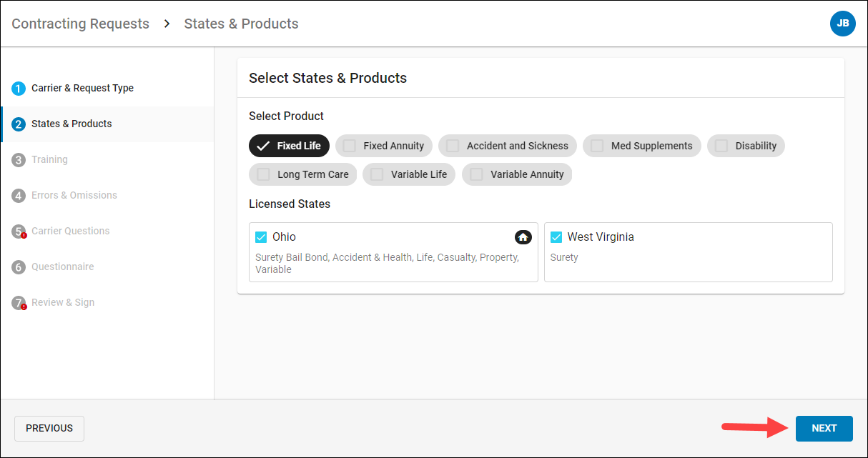Select the Variable Annuity chip
This screenshot has height=458, width=868.
[517, 174]
